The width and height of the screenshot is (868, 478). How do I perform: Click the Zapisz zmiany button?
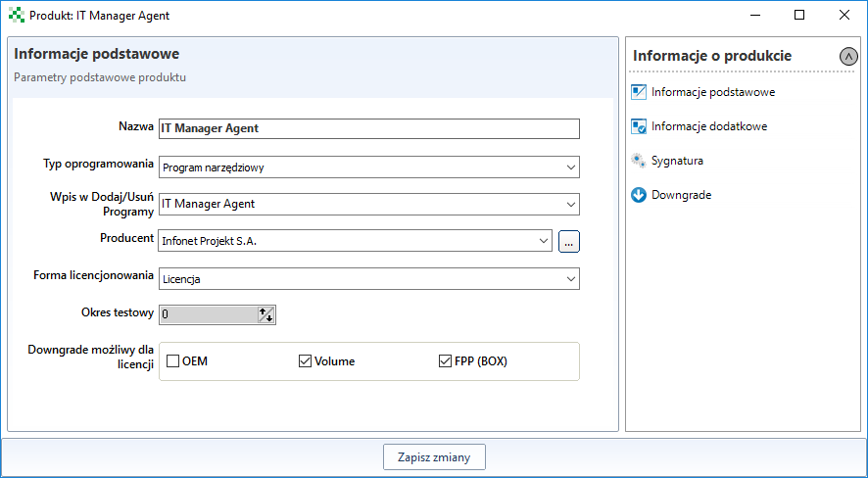(x=435, y=457)
